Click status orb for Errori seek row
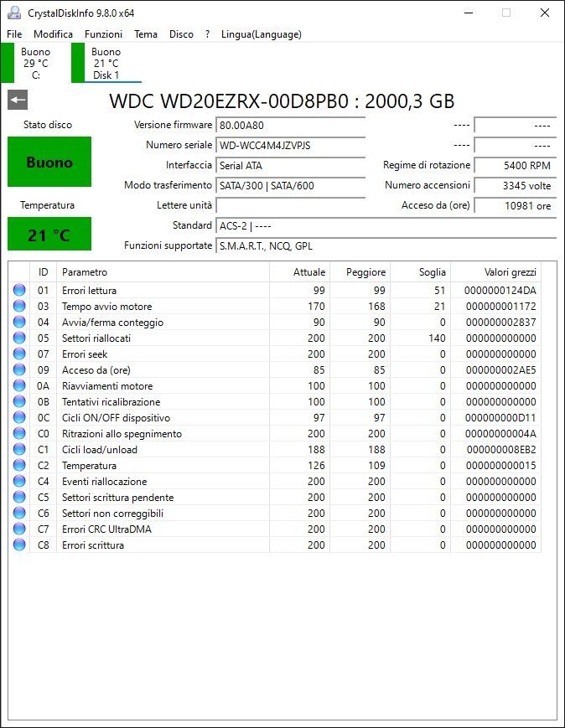This screenshot has width=565, height=728. pos(19,354)
